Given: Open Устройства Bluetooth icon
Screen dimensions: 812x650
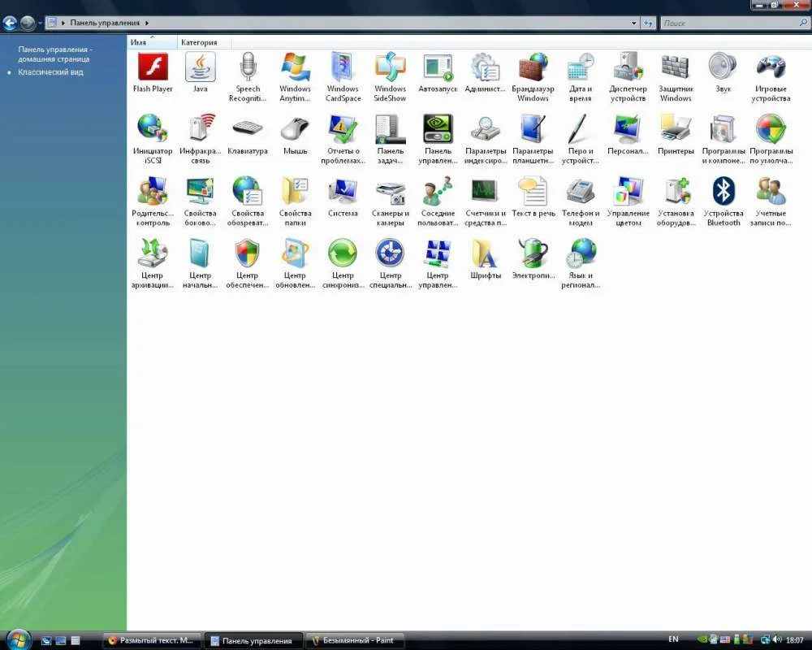Looking at the screenshot, I should (x=723, y=201).
